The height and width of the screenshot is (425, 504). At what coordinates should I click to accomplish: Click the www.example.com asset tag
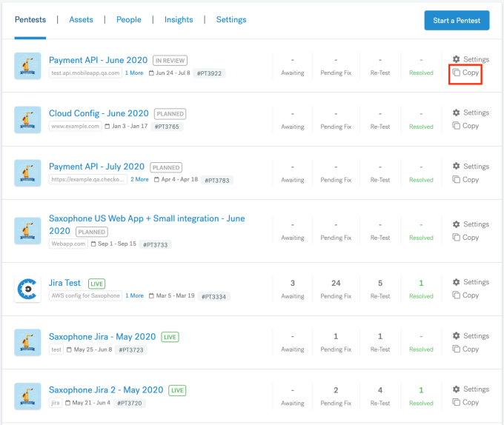coord(75,126)
